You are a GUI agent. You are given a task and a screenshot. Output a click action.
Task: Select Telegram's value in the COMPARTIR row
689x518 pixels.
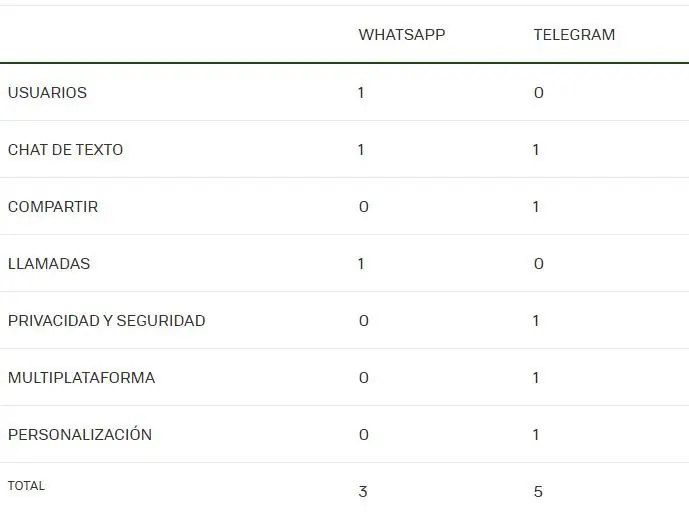pos(536,207)
